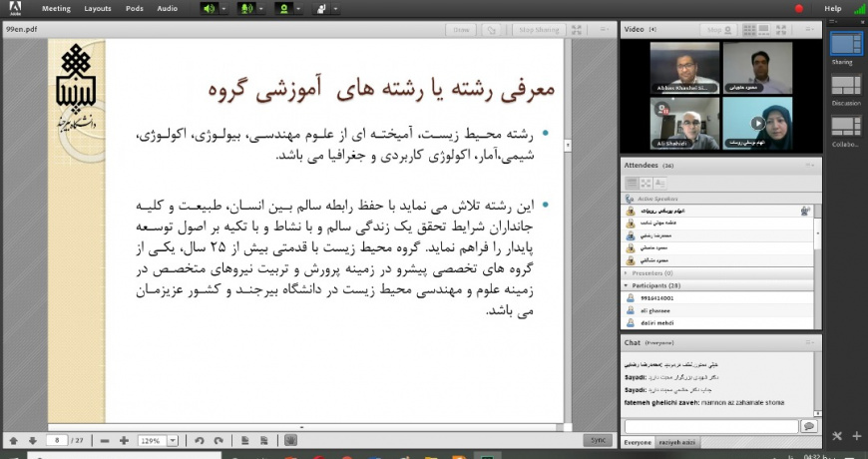868x459 pixels.
Task: Zoom out the document with minus icon
Action: click(105, 441)
